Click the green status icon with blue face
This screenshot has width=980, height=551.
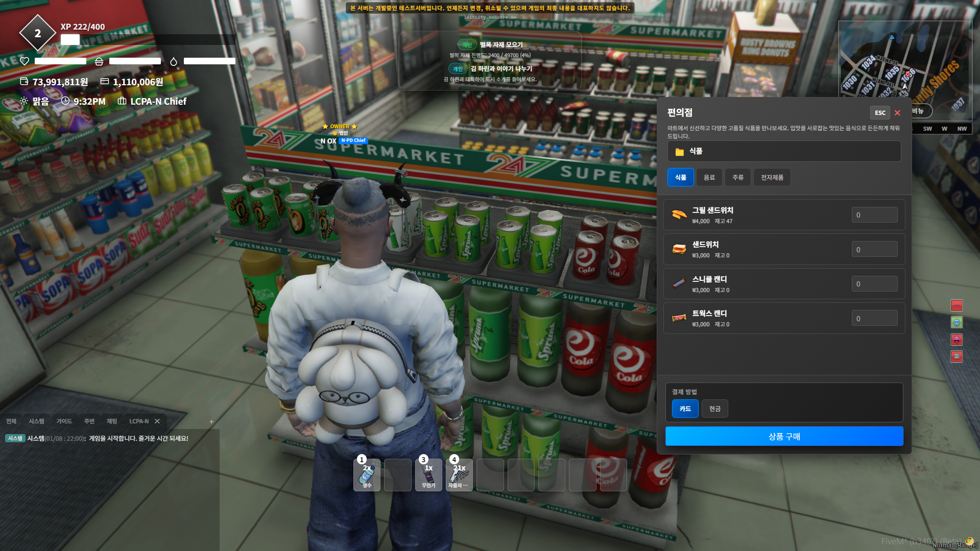pyautogui.click(x=956, y=322)
